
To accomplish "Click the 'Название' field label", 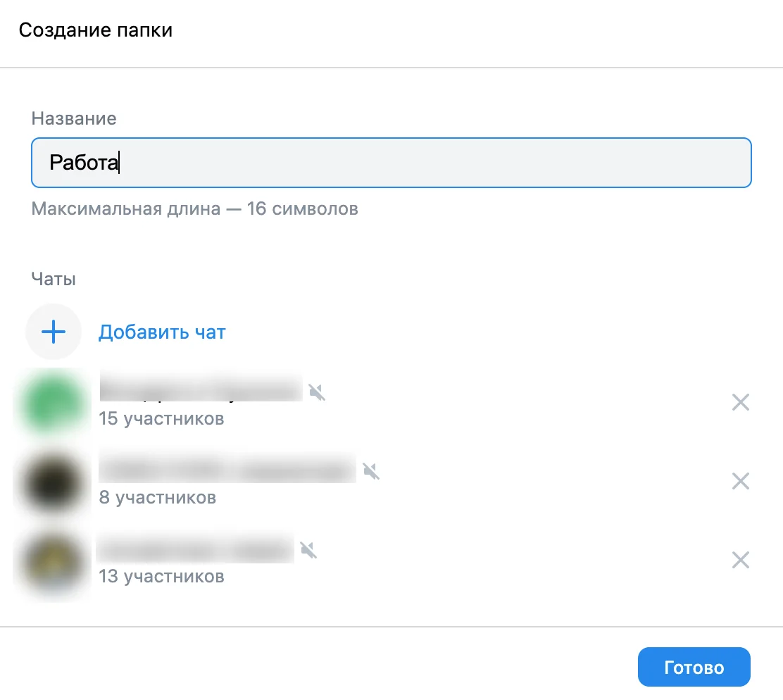I will tap(74, 118).
